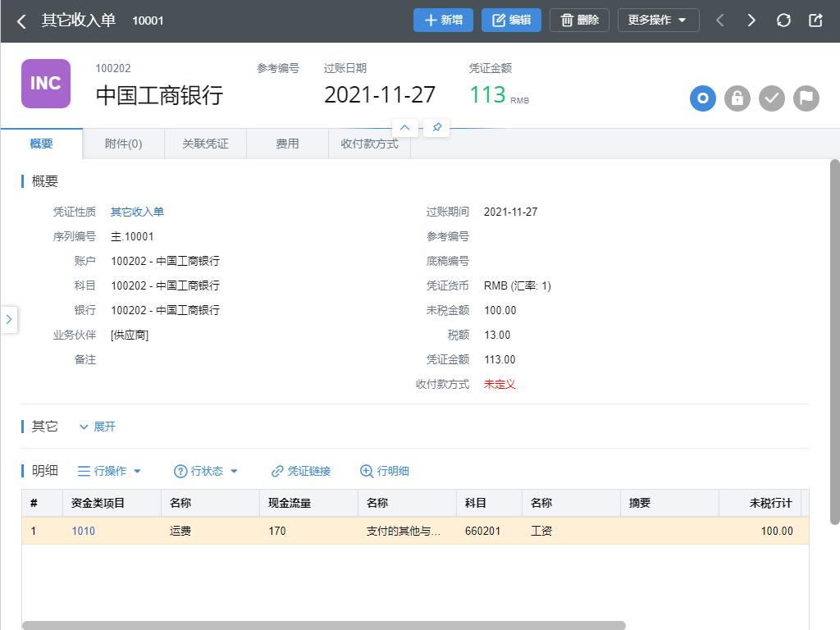840x630 pixels.
Task: Open the 收付款方式 tab
Action: click(370, 144)
